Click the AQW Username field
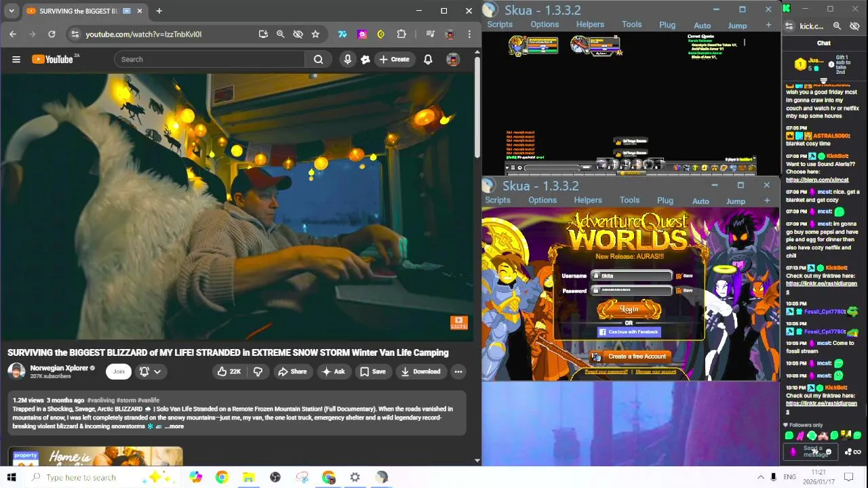868x488 pixels. click(x=631, y=276)
